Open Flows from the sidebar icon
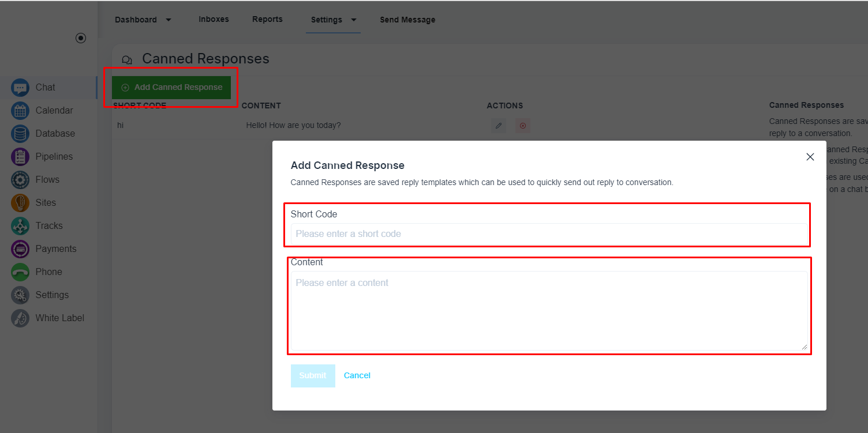Image resolution: width=868 pixels, height=433 pixels. tap(20, 180)
